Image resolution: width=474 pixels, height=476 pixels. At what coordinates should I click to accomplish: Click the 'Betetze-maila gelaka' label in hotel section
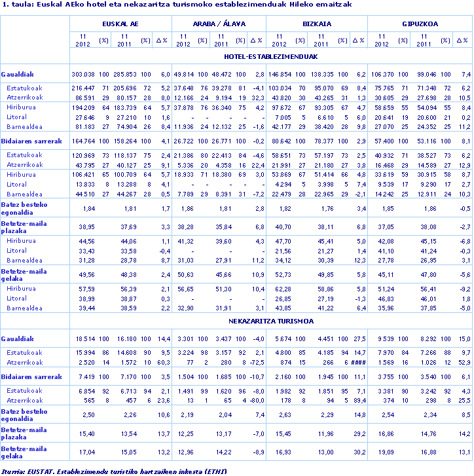[24, 275]
